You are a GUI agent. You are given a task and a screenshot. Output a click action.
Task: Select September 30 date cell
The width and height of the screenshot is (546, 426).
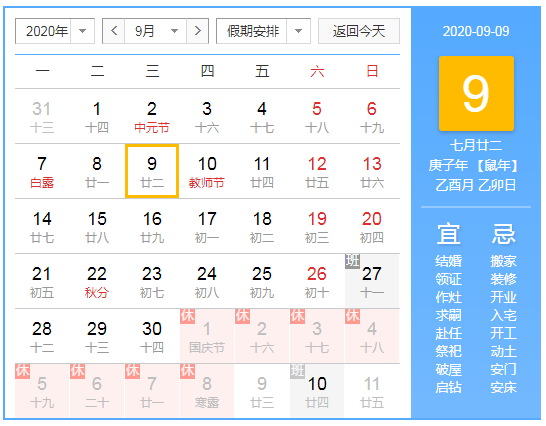click(152, 336)
